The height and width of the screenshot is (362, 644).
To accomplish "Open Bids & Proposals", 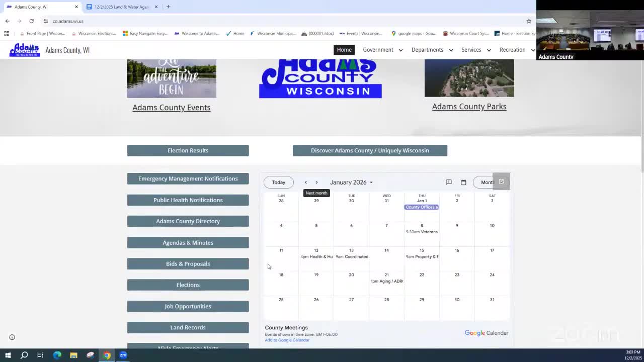I will [x=188, y=264].
